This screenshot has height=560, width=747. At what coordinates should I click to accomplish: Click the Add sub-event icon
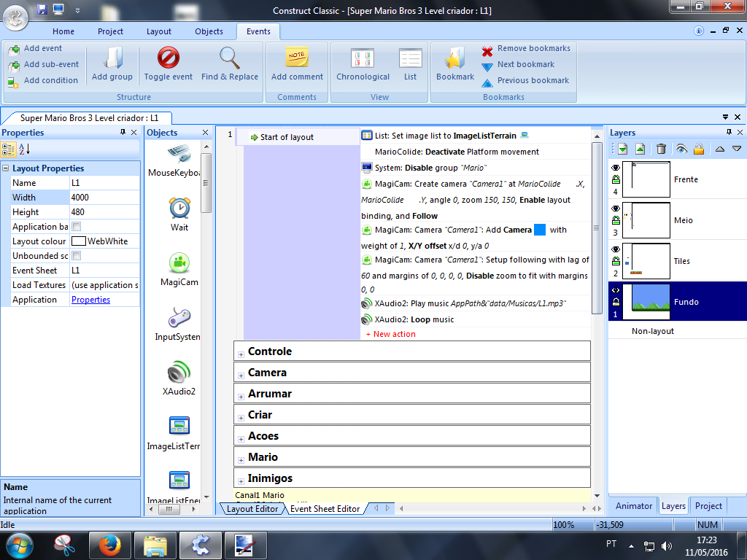click(x=13, y=65)
